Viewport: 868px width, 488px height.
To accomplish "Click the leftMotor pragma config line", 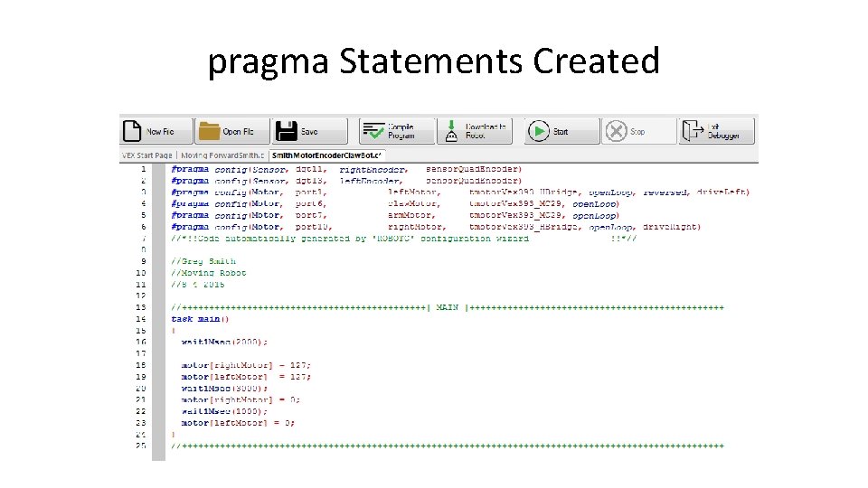I will point(460,192).
